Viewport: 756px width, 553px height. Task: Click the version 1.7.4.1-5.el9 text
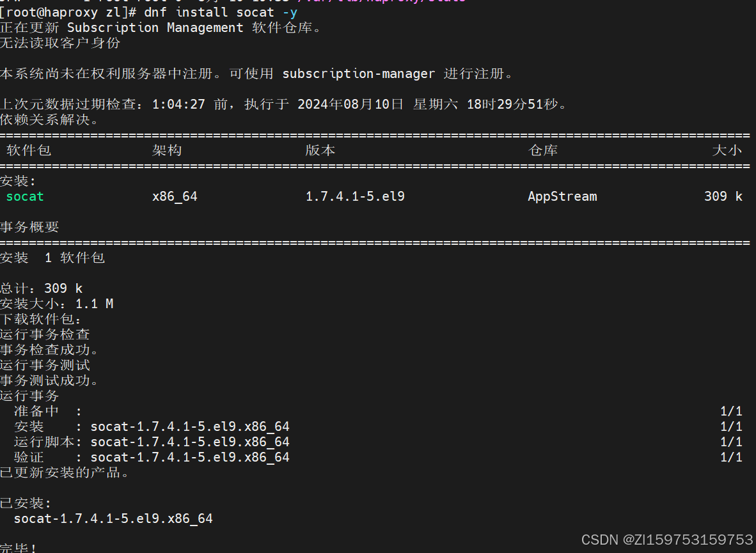click(355, 196)
